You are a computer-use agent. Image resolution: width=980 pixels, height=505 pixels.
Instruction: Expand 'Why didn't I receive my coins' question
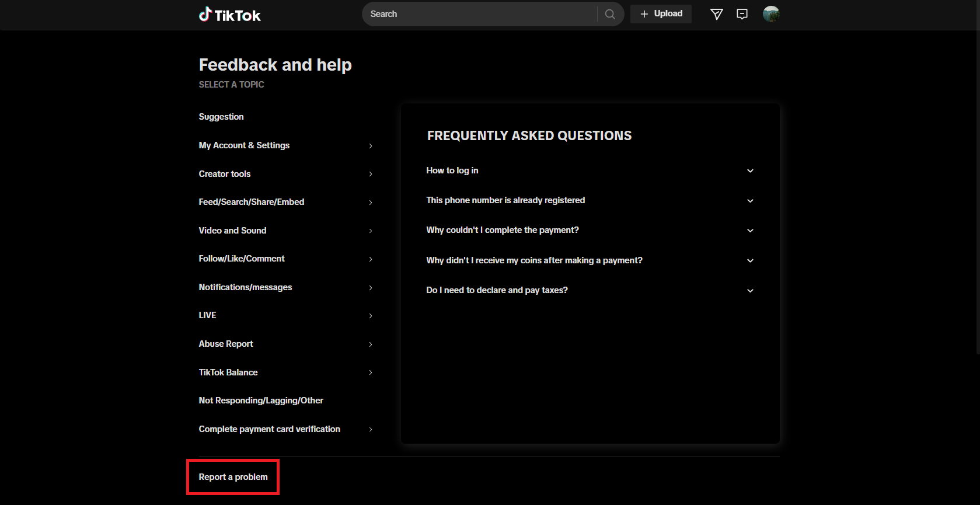(590, 260)
